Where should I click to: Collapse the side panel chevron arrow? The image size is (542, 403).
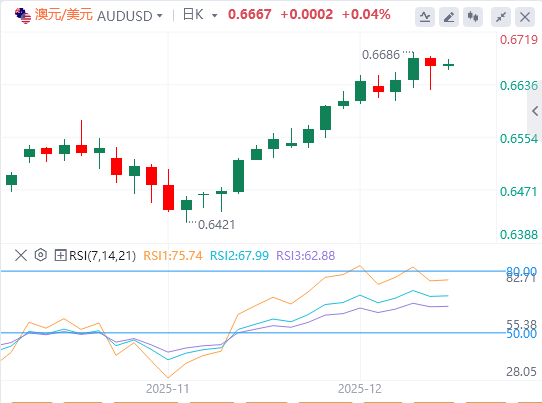point(535,111)
